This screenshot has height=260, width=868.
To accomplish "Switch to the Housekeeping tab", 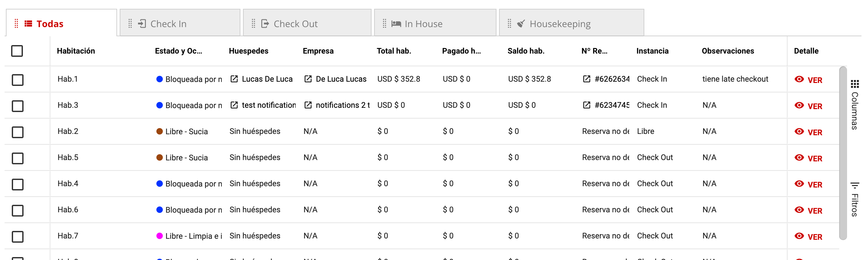I will (x=559, y=24).
